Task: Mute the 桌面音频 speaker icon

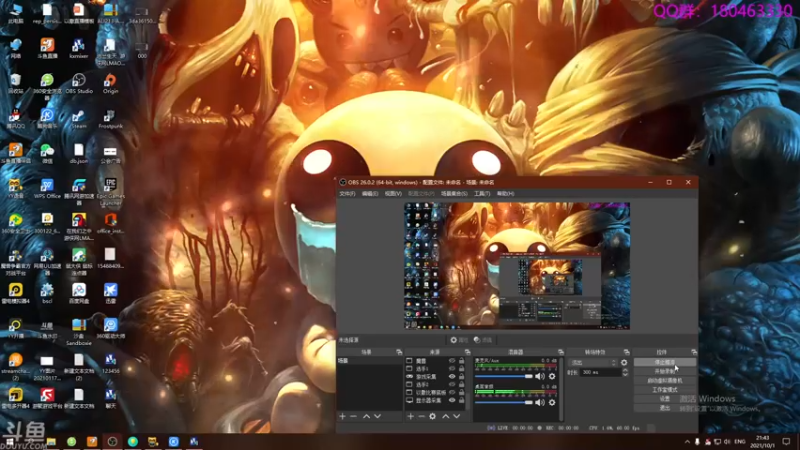Action: coord(540,403)
